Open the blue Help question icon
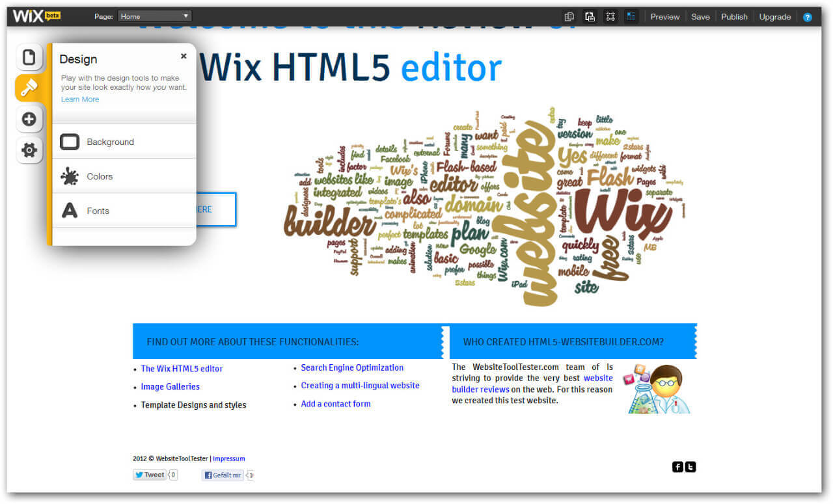Screen dimensions: 833x504 tap(808, 18)
